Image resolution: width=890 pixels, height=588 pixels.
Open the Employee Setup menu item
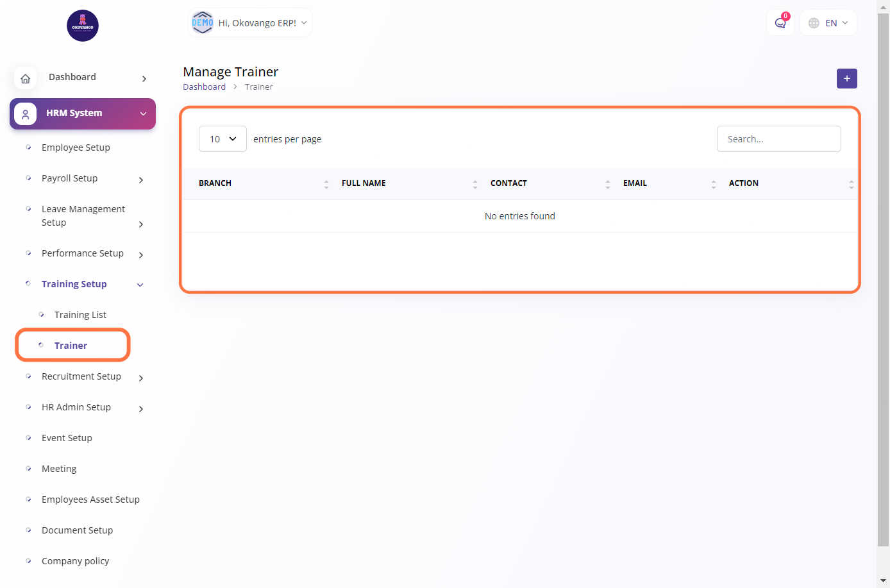pos(76,147)
